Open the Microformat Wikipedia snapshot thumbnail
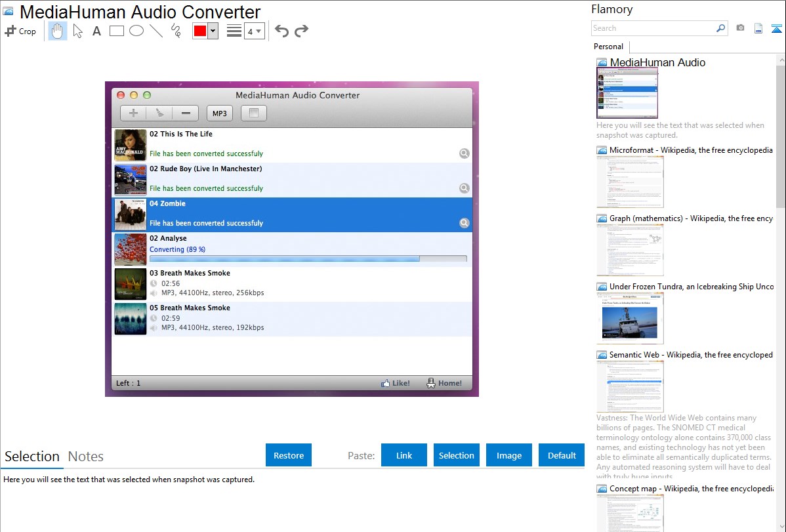This screenshot has width=786, height=532. coord(630,182)
